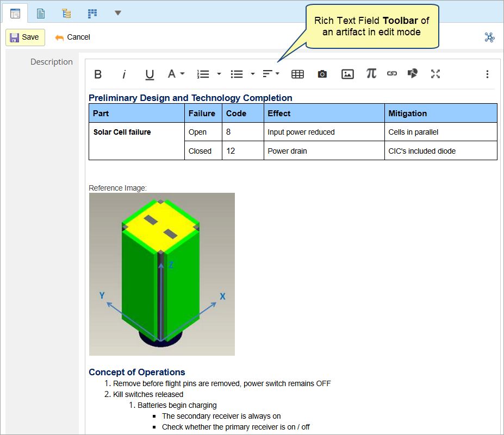504x435 pixels.
Task: Click the numbered list icon
Action: pyautogui.click(x=203, y=74)
